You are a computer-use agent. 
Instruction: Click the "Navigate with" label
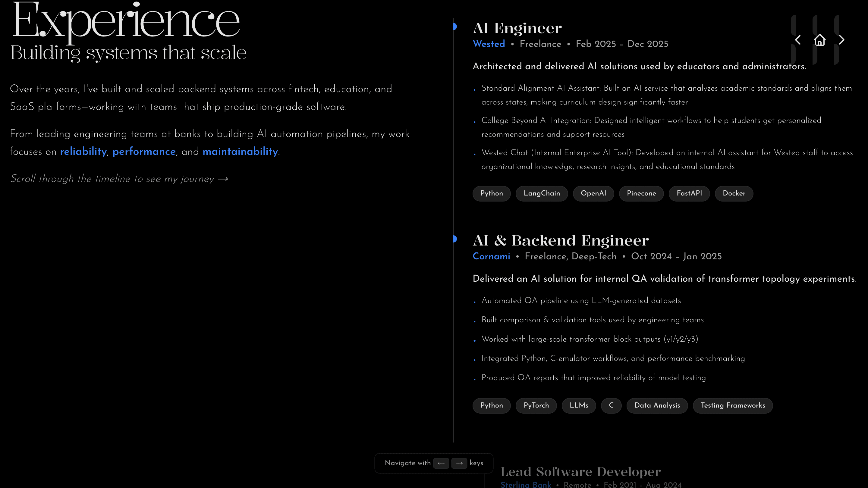[x=407, y=463]
